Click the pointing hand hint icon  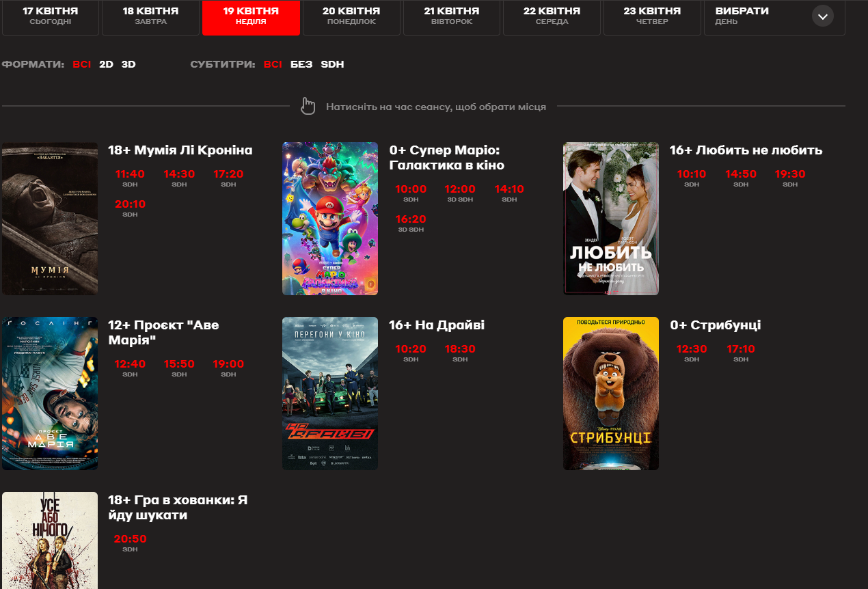(x=309, y=107)
